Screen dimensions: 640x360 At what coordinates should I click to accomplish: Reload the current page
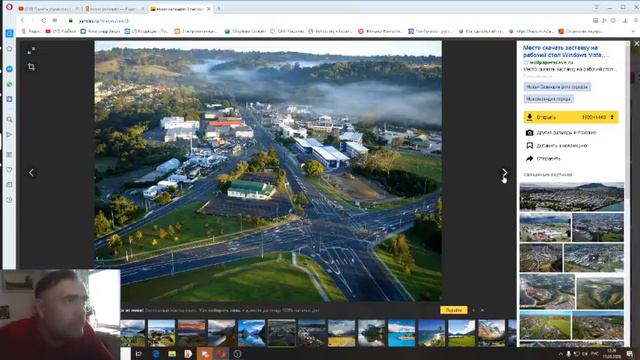point(43,20)
